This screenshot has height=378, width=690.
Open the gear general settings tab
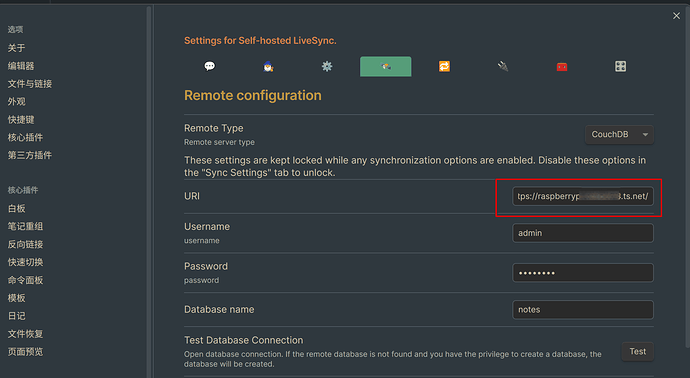pyautogui.click(x=327, y=66)
